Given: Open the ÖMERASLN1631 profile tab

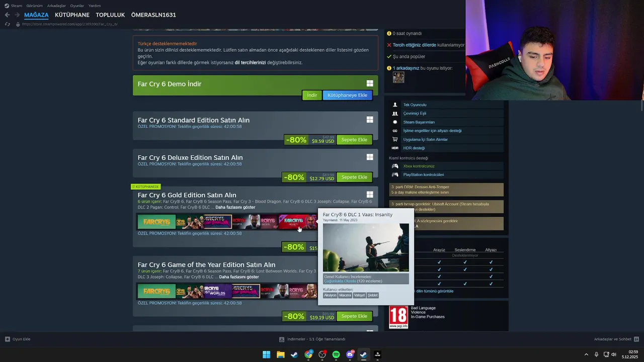Looking at the screenshot, I should pyautogui.click(x=153, y=15).
